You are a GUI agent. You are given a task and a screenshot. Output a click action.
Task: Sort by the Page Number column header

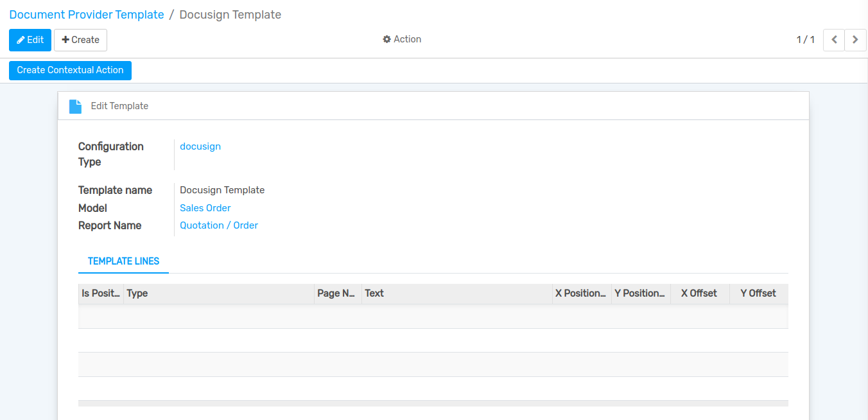[336, 293]
